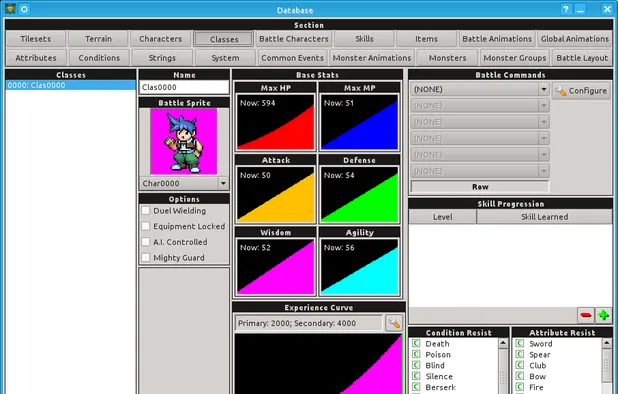Open the System section

tap(225, 58)
